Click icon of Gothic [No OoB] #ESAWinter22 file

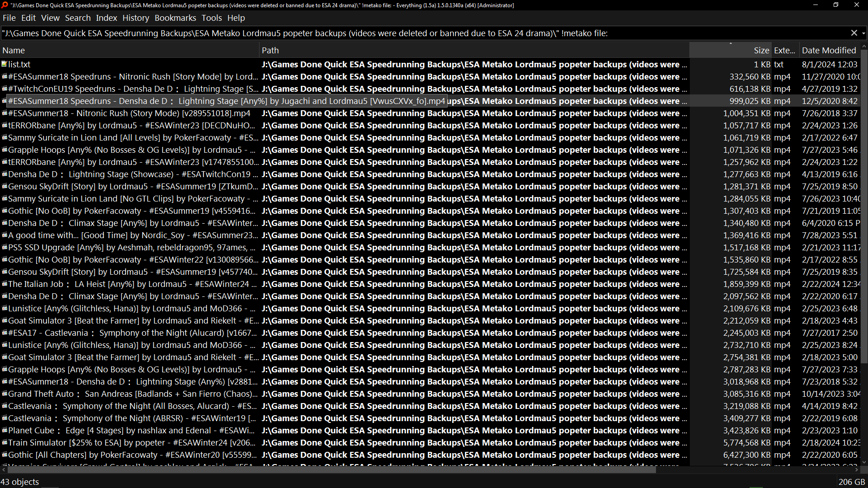pos(5,259)
